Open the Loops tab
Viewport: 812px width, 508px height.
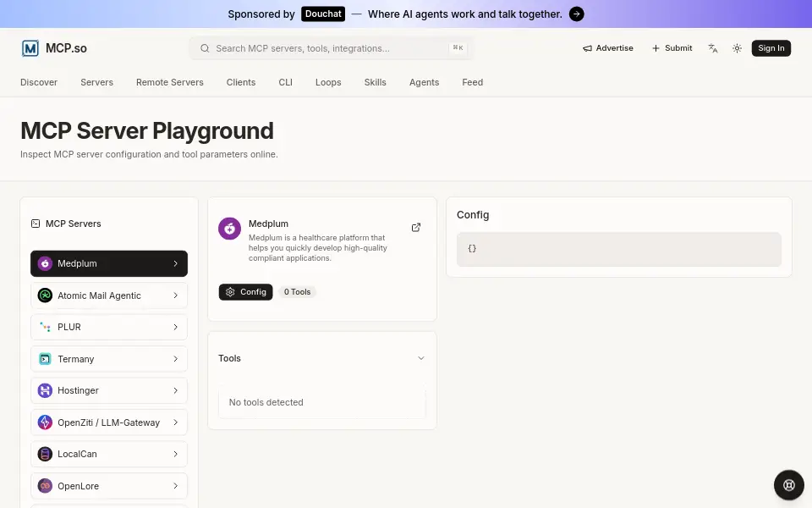[328, 82]
